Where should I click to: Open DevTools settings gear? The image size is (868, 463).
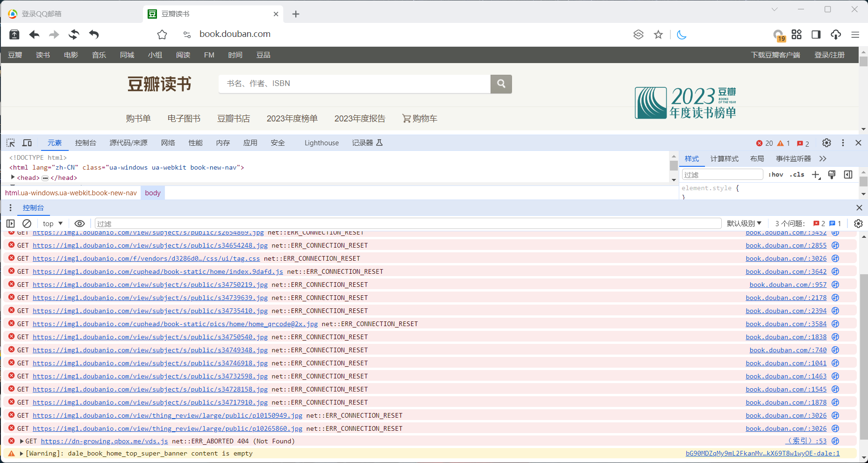(826, 143)
